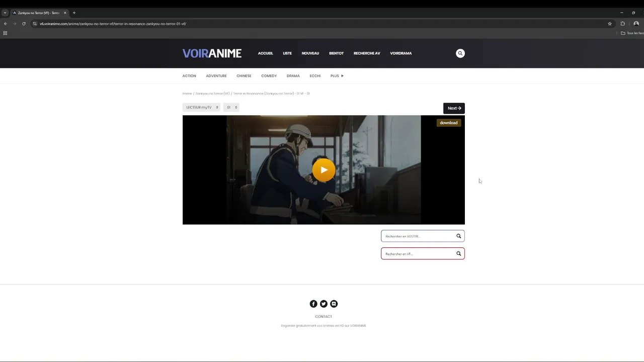Go to ACCUEIL in main navigation
Screen dimensions: 644x362
(x=265, y=53)
